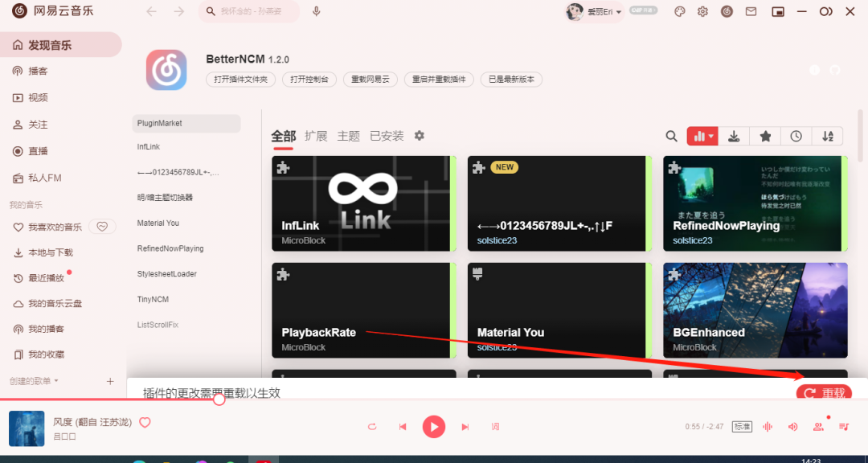Toggle the repeat loop mode
The width and height of the screenshot is (868, 463).
tap(372, 427)
